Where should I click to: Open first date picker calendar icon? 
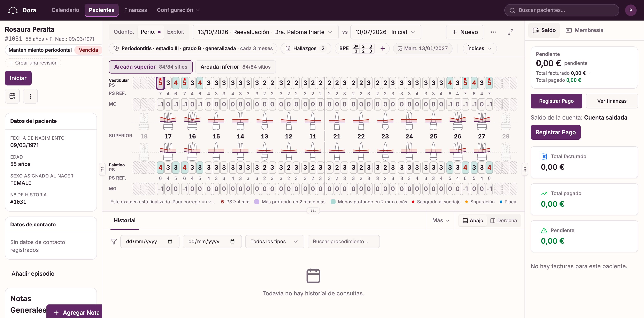click(x=170, y=242)
